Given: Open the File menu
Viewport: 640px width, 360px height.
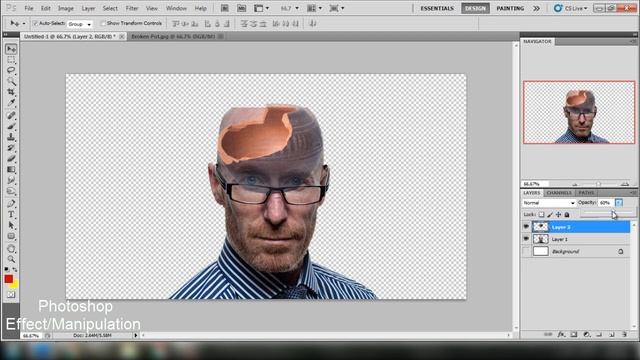Looking at the screenshot, I should [29, 8].
